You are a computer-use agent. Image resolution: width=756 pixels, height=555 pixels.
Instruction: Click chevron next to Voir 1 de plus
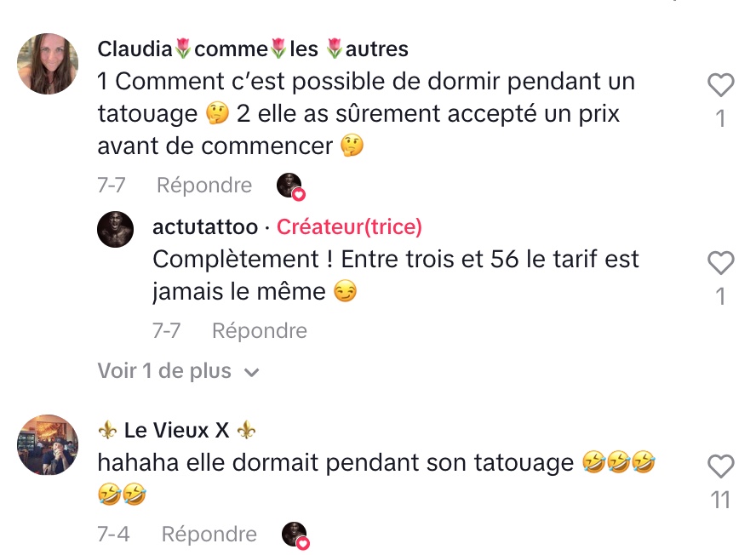252,372
